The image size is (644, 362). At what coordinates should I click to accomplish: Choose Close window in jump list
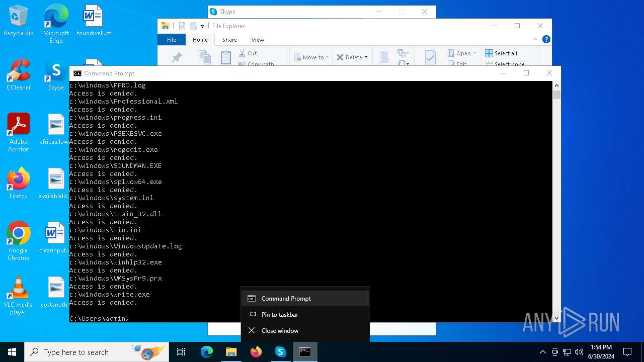point(305,330)
